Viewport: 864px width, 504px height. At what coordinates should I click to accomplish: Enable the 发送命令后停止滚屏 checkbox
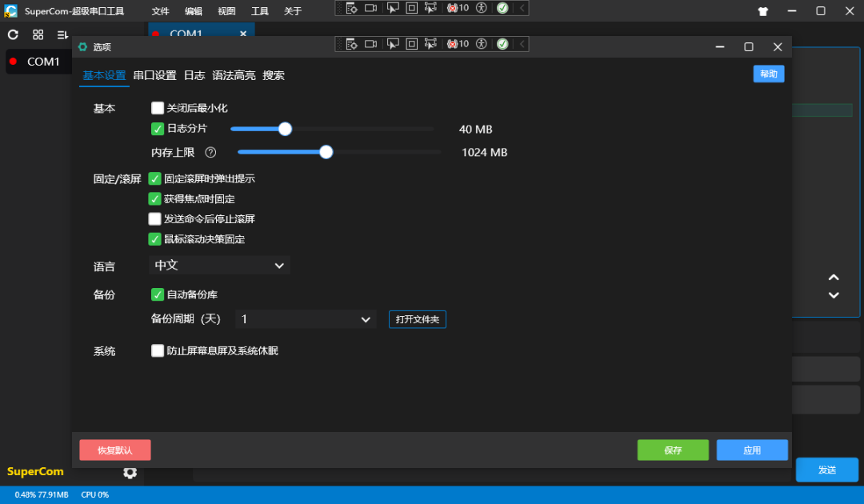(x=154, y=218)
